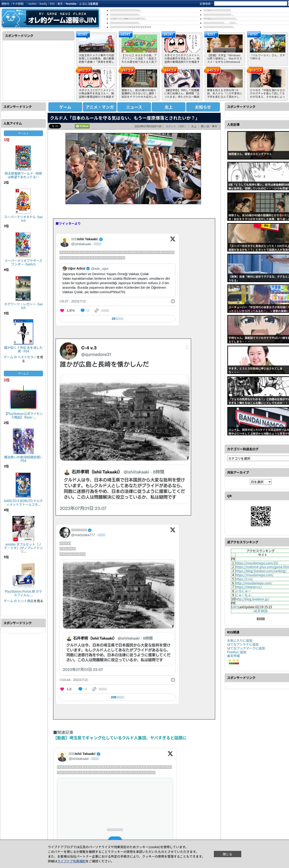The image size is (289, 868).
Task: Open BANDAI NAMCO popular article thumbnail
Action: pyautogui.click(x=258, y=421)
